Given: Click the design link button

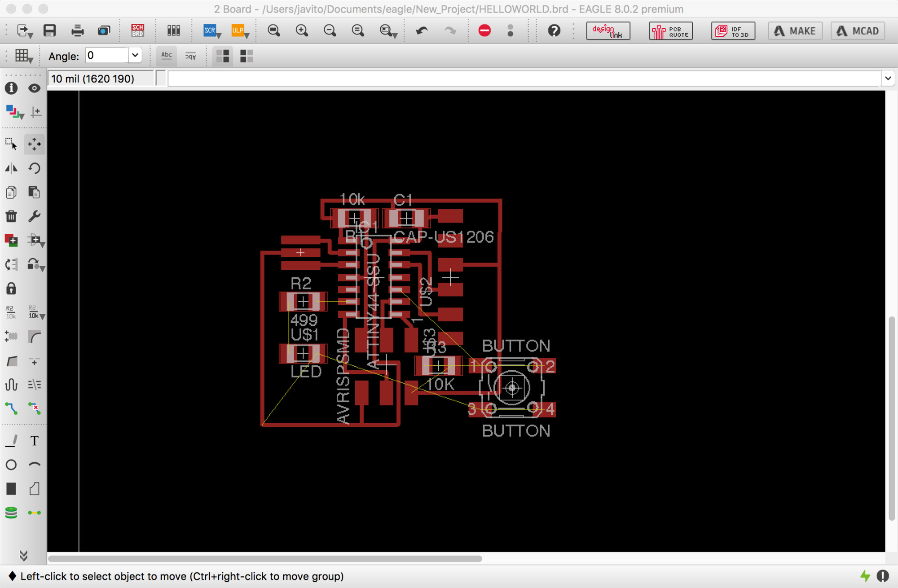Looking at the screenshot, I should click(x=608, y=31).
